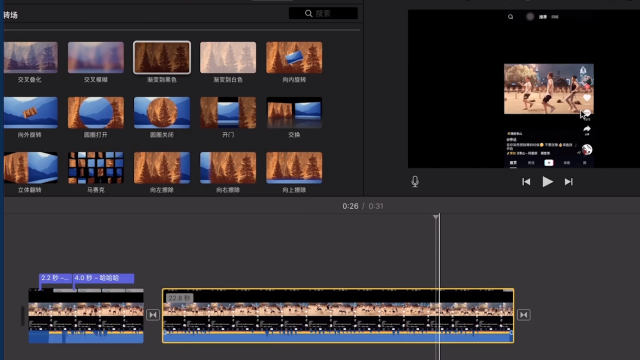This screenshot has width=640, height=360.
Task: Click the 0:31 total duration text
Action: point(376,206)
